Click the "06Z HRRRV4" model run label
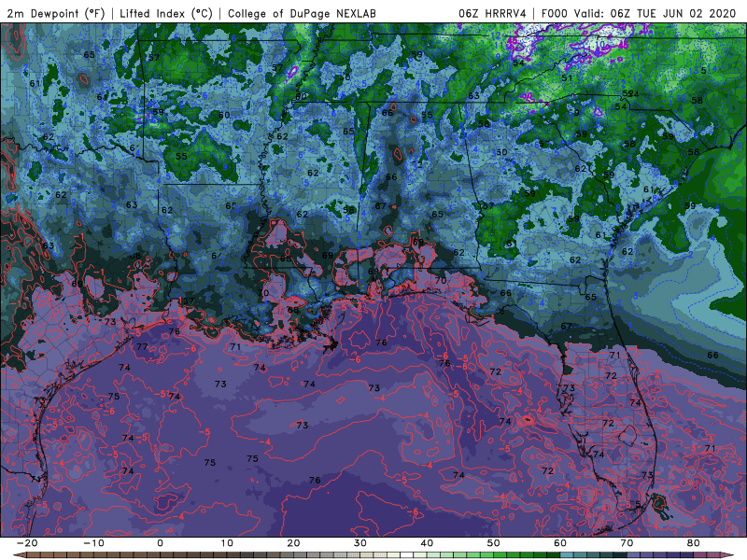The image size is (747, 560). pyautogui.click(x=492, y=14)
